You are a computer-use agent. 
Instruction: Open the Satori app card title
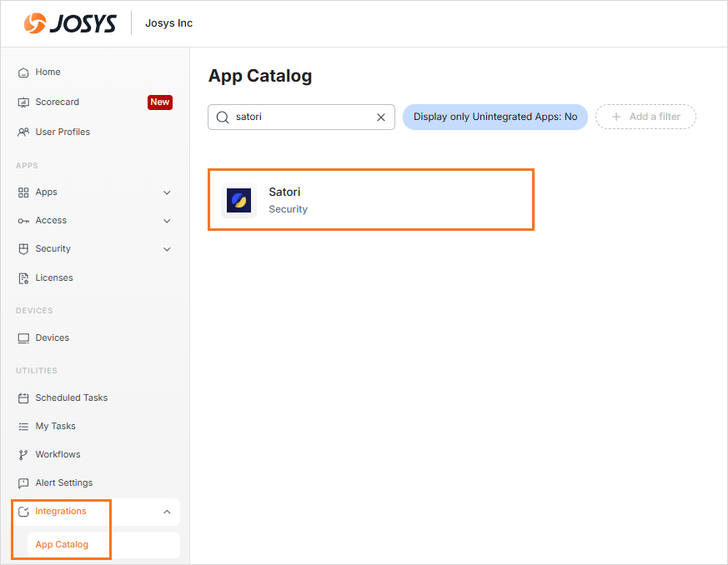pyautogui.click(x=284, y=192)
